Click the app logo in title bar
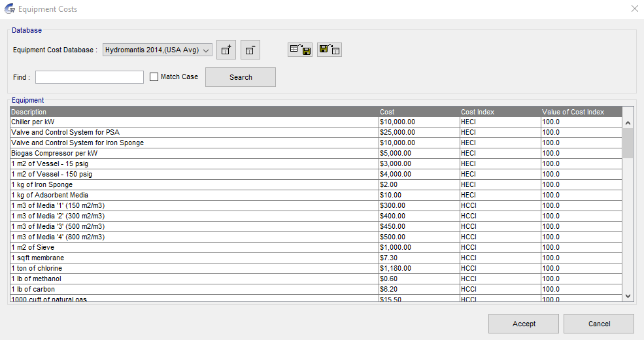 [x=9, y=9]
